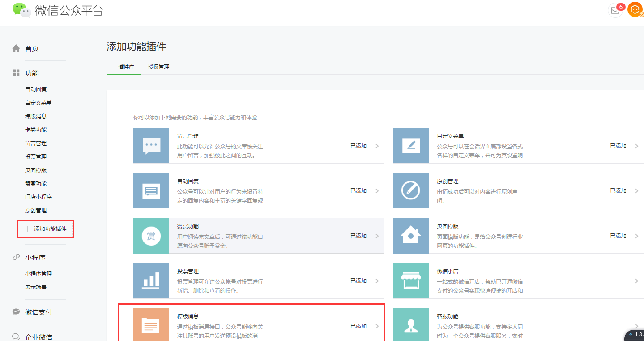Viewport: 644px width, 341px height.
Task: Click the home icon beside 首页
Action: pos(16,48)
